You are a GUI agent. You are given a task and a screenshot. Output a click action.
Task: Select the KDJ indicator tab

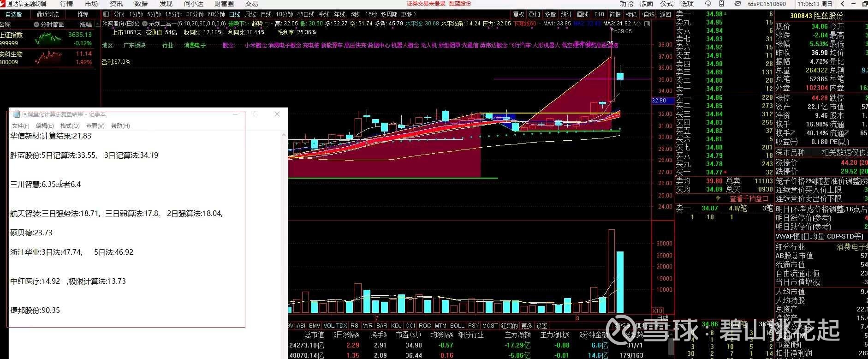click(396, 325)
